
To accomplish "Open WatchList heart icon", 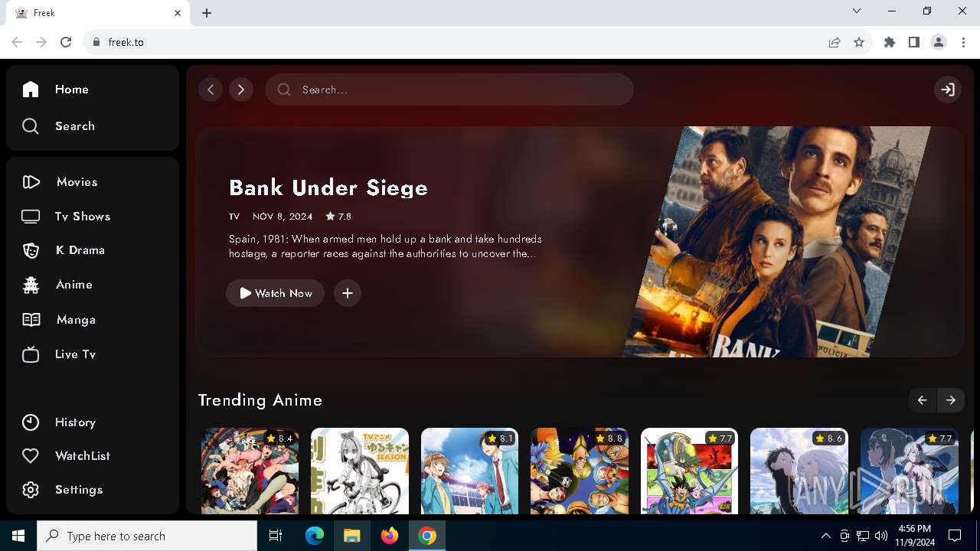I will tap(31, 456).
